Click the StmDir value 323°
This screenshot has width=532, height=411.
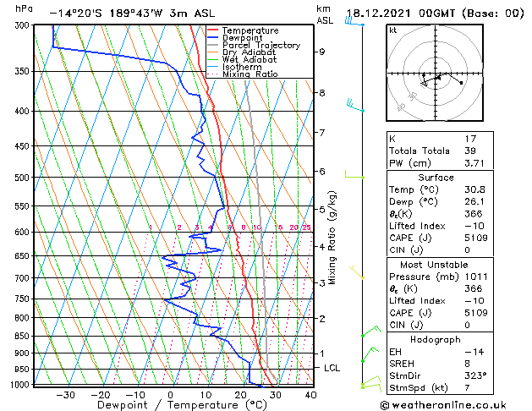(x=475, y=376)
